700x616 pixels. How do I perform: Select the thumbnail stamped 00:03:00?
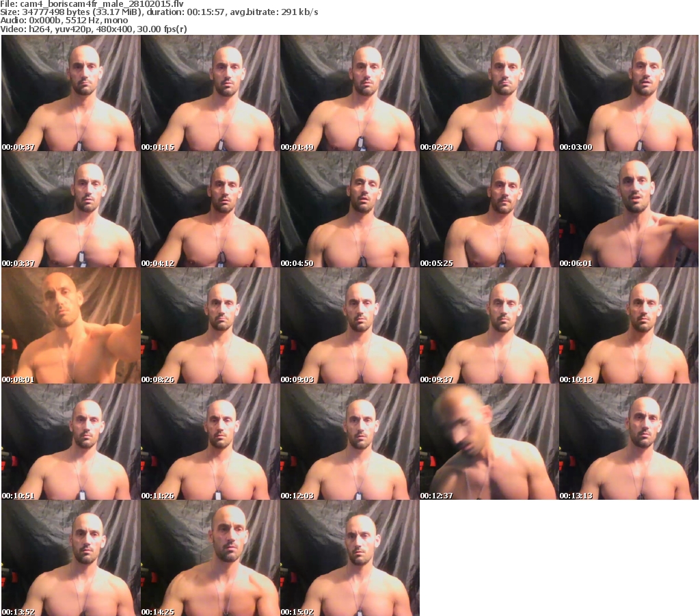coord(629,93)
